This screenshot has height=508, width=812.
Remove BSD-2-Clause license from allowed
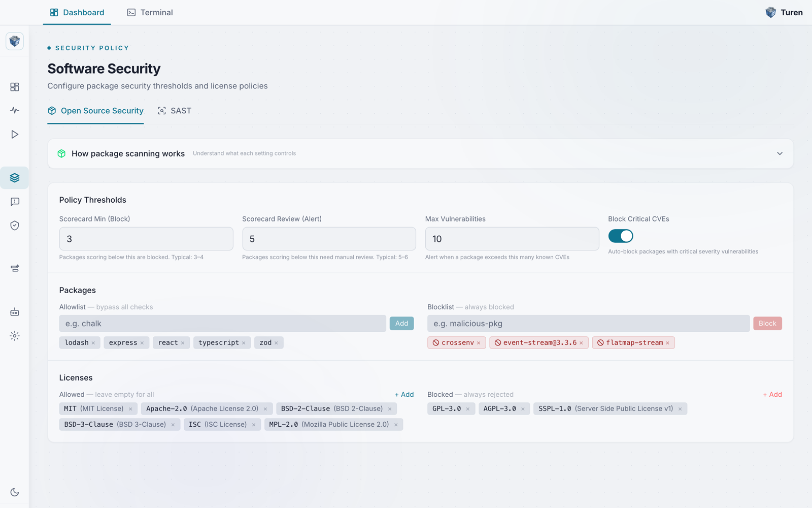[x=390, y=409]
